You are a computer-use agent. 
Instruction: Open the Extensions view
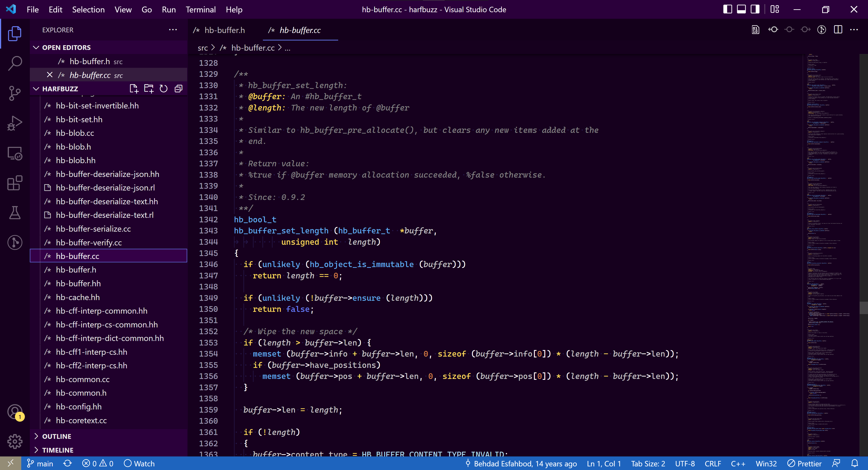[x=15, y=183]
